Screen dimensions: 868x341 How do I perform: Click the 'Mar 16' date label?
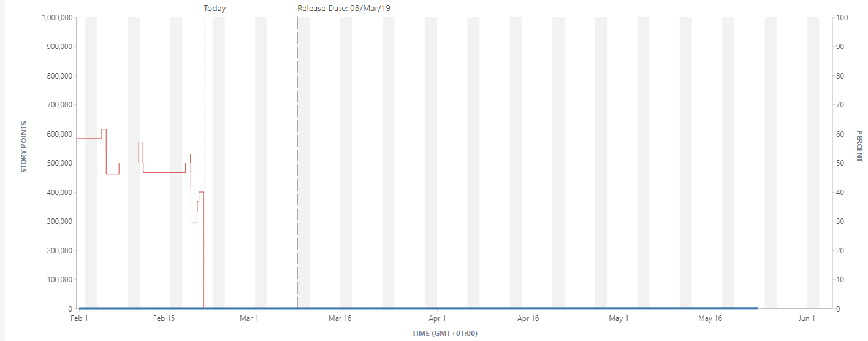[340, 318]
